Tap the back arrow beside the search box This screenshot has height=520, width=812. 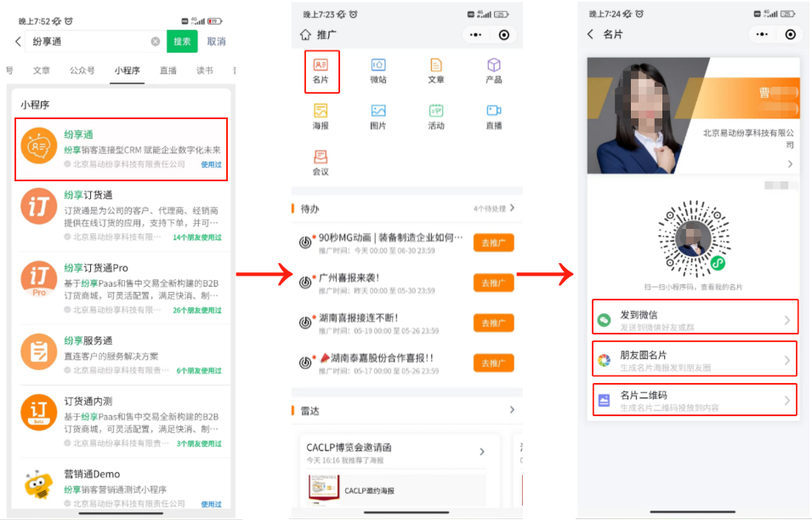(x=18, y=42)
